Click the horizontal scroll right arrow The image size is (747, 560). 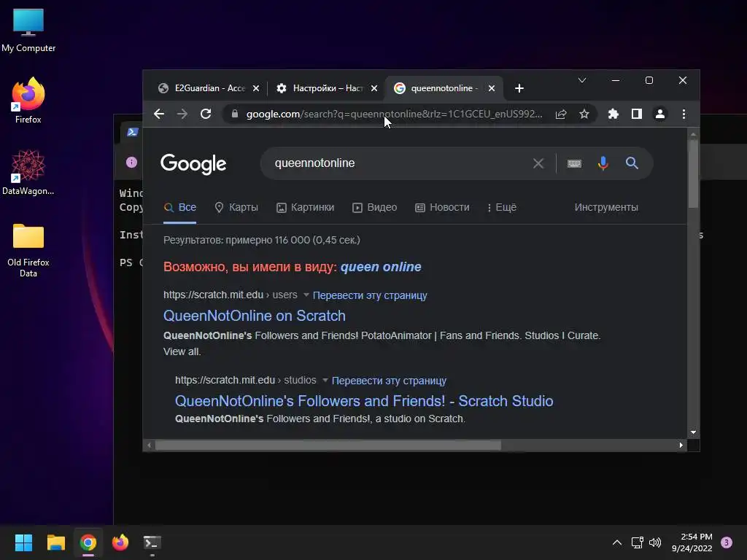681,446
